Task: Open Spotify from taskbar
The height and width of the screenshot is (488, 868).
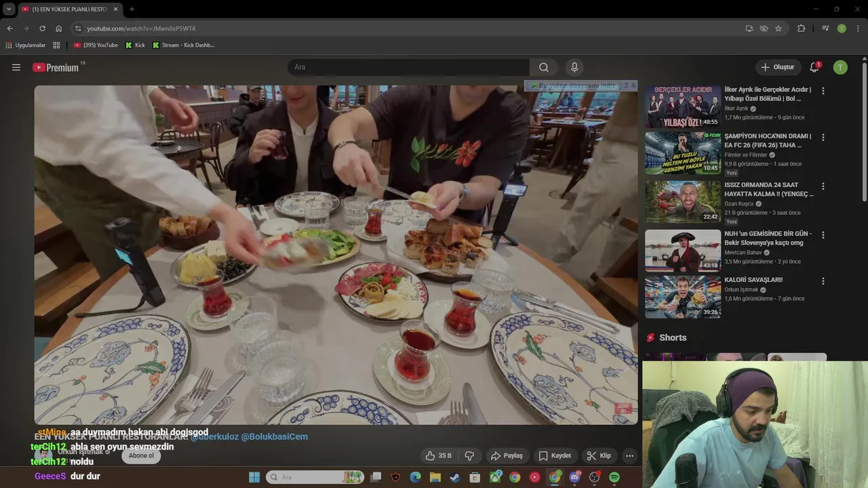Action: click(x=614, y=477)
